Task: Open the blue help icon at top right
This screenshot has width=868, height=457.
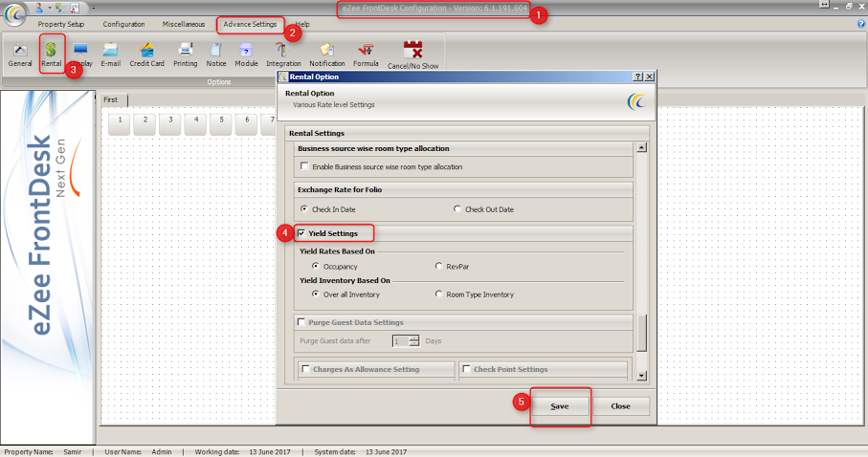Action: pyautogui.click(x=860, y=24)
